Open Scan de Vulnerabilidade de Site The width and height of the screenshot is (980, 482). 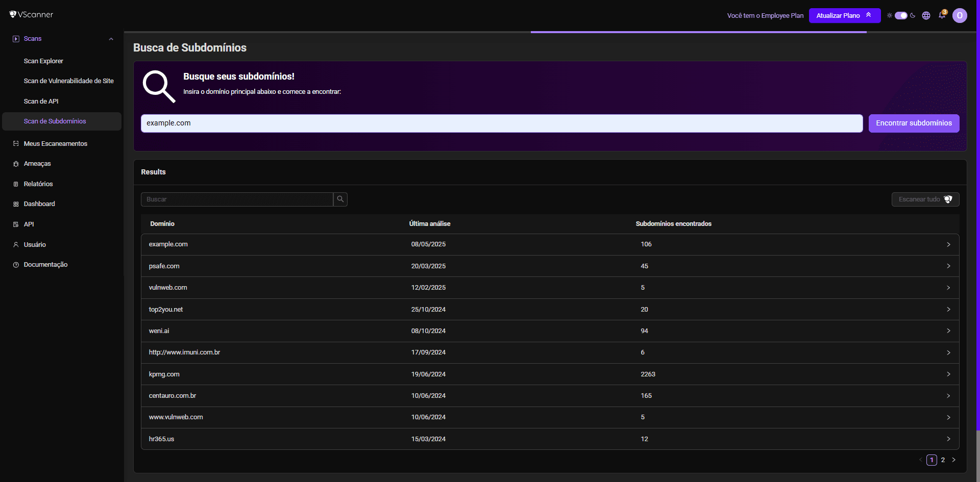coord(68,81)
